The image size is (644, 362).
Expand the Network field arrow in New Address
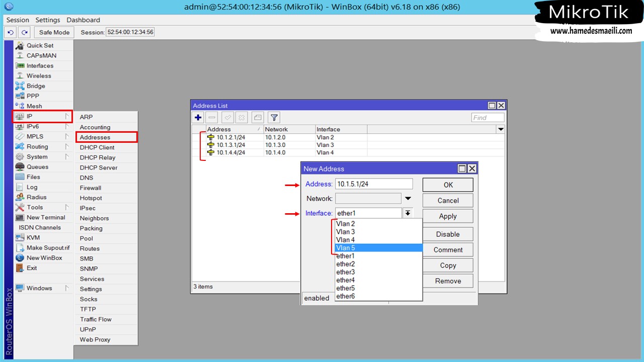[408, 199]
